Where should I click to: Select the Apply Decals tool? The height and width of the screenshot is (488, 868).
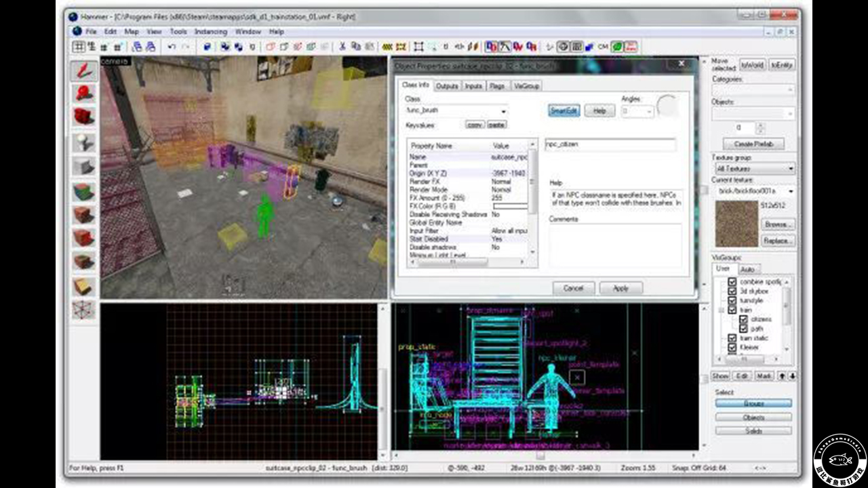click(84, 238)
